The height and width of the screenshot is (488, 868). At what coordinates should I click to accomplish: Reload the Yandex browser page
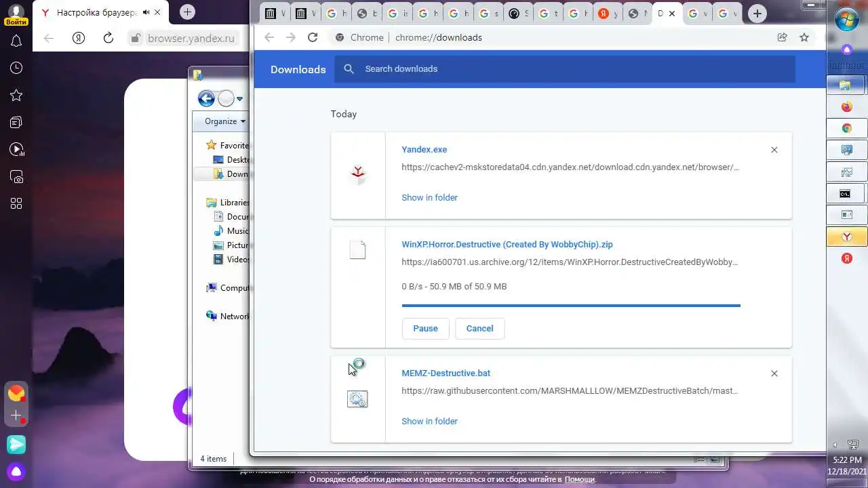pyautogui.click(x=108, y=38)
